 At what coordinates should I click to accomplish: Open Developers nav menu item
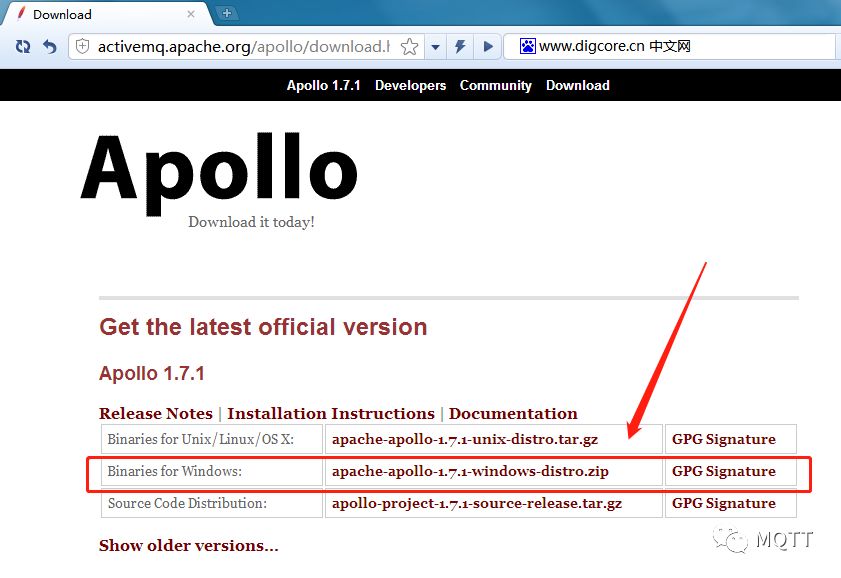(410, 85)
